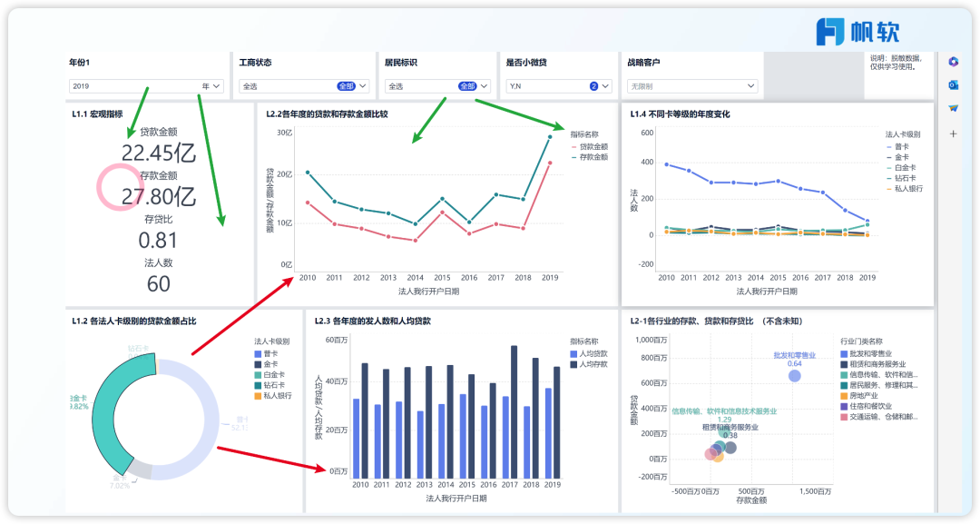980x524 pixels.
Task: Select 居民服务、修理 entry in industry legend
Action: click(879, 385)
